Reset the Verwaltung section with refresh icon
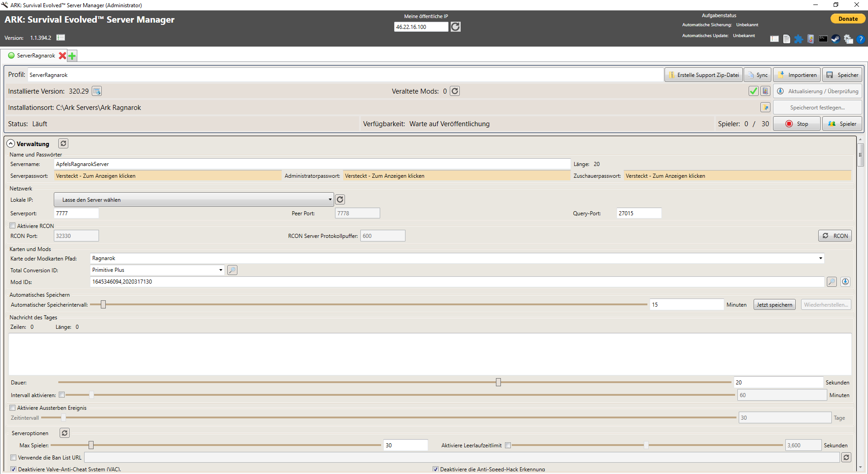This screenshot has width=868, height=474. point(63,143)
